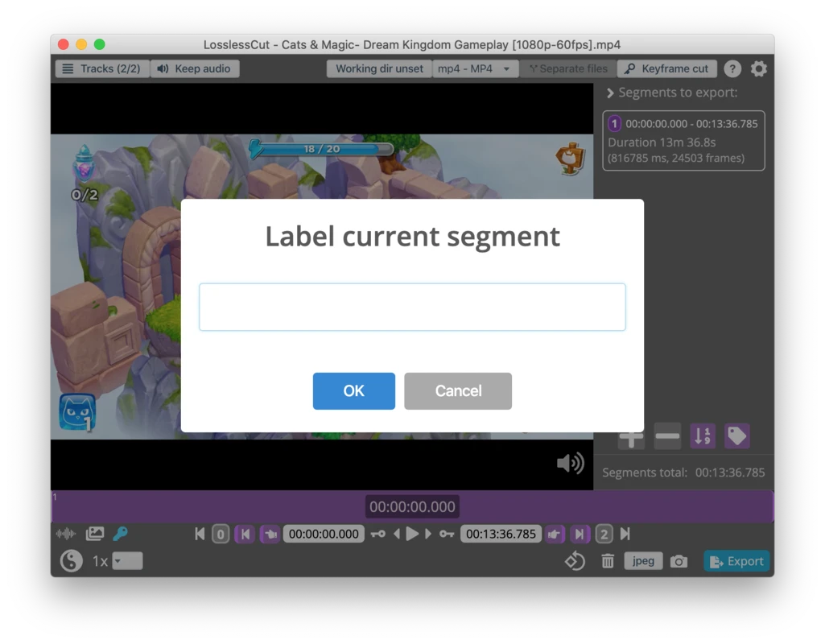The height and width of the screenshot is (644, 825).
Task: Edit the cut start time 00:00:00.000 field
Action: tap(324, 534)
